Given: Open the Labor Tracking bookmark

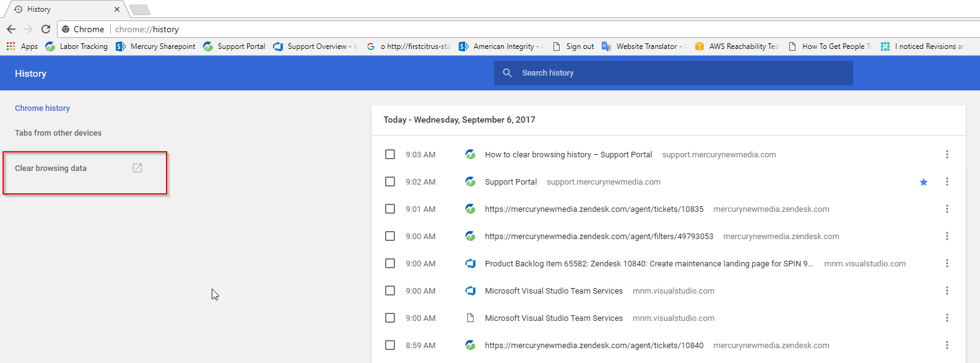Looking at the screenshot, I should 77,46.
